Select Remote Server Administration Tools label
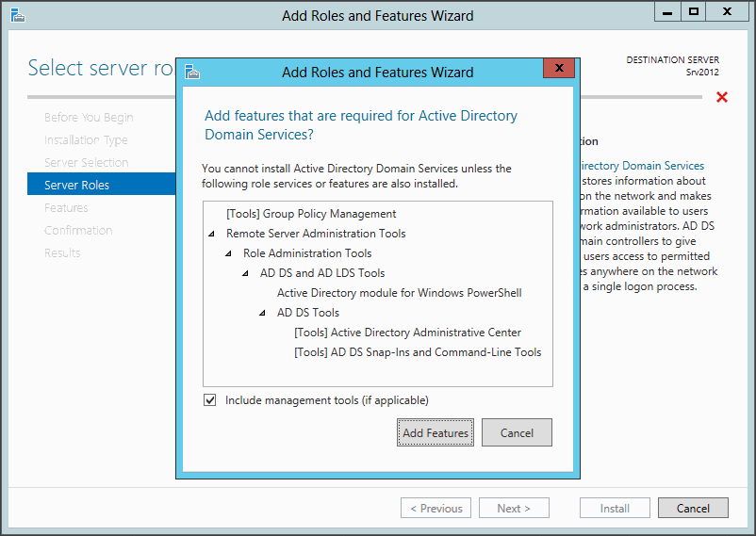 [316, 234]
